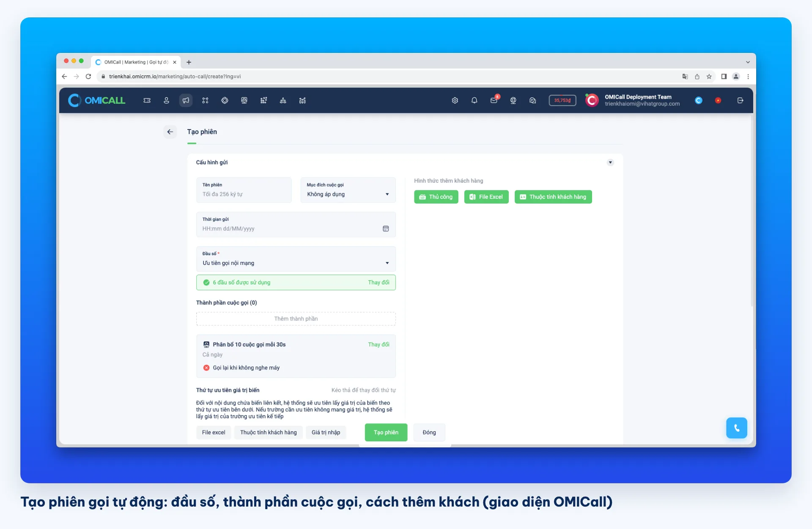Open the mail inbox with badge
Viewport: 812px width, 529px height.
(x=494, y=100)
